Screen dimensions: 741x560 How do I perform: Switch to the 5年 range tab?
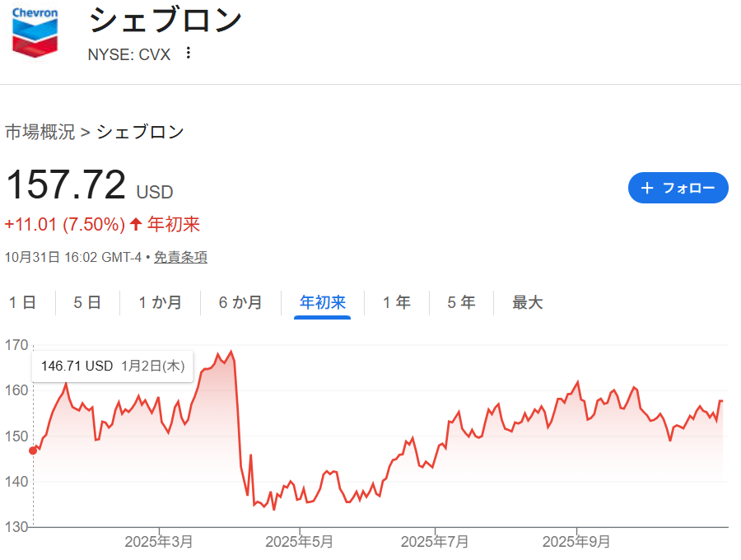[x=461, y=303]
